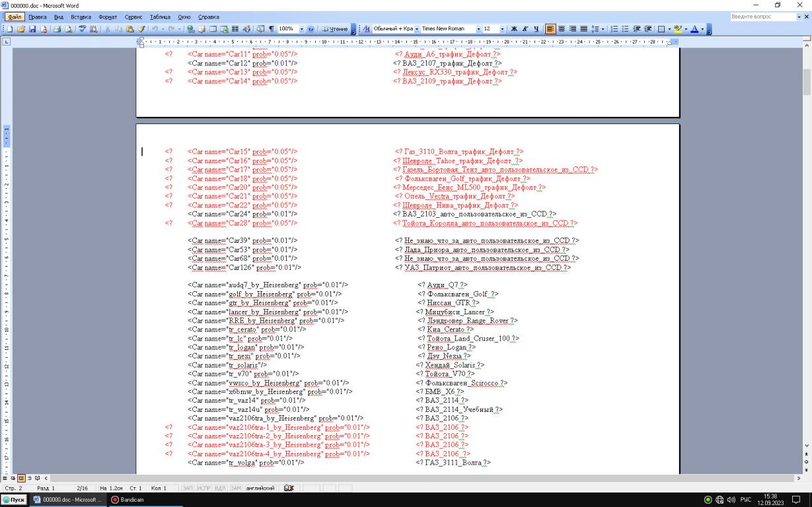Open the 100% zoom dropdown

point(302,29)
